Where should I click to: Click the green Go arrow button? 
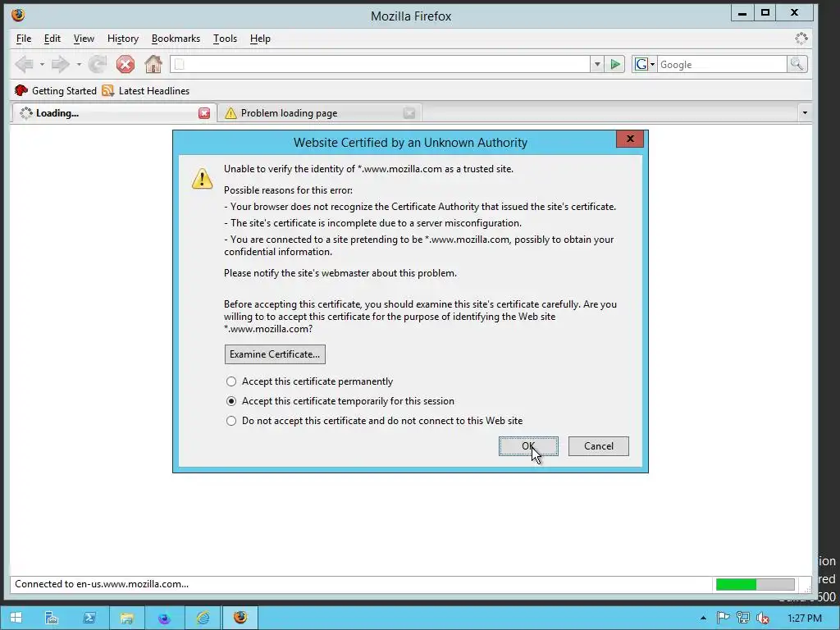tap(615, 64)
